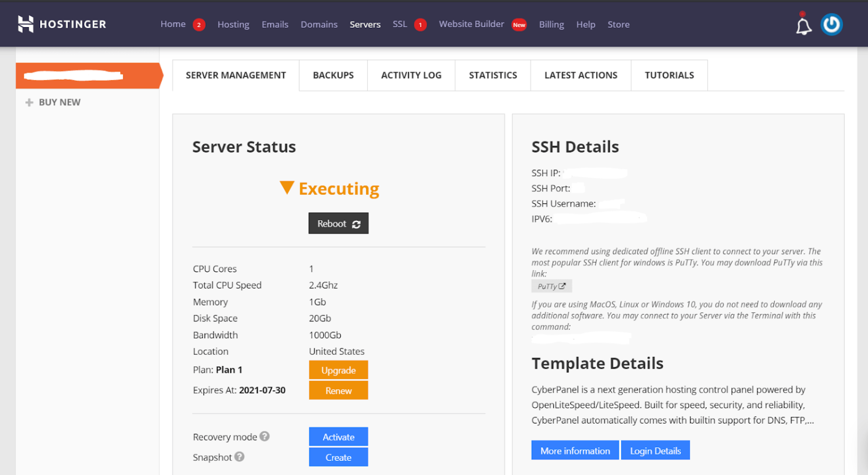
Task: Click the New badge on Website Builder
Action: coord(519,25)
